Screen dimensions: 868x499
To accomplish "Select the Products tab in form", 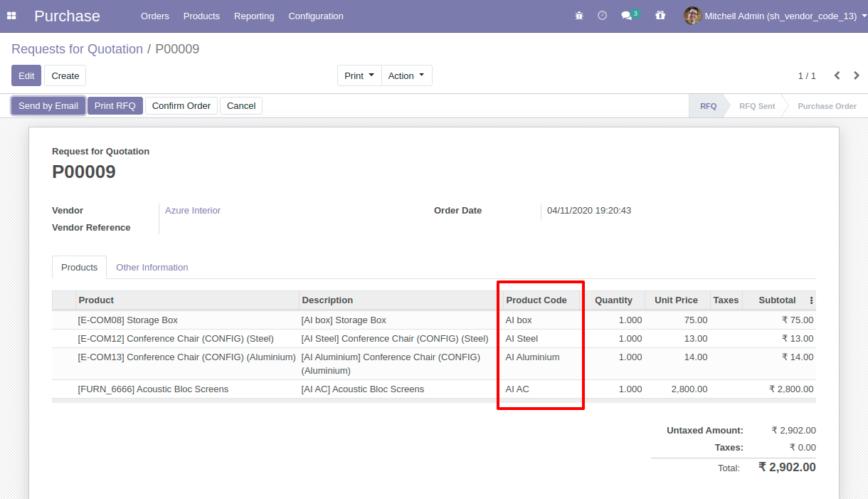I will click(79, 268).
